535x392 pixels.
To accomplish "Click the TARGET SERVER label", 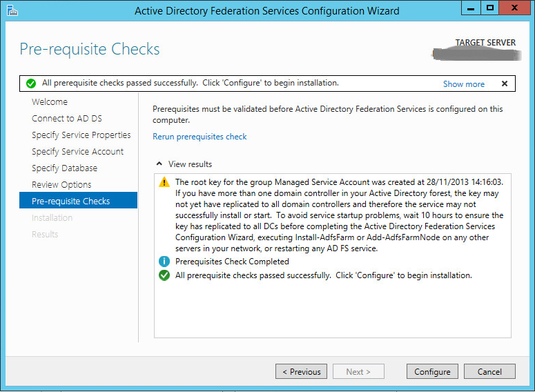I will tap(485, 43).
